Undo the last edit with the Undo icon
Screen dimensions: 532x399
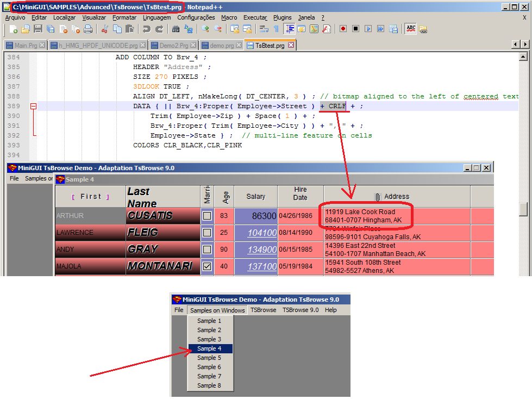tap(146, 29)
